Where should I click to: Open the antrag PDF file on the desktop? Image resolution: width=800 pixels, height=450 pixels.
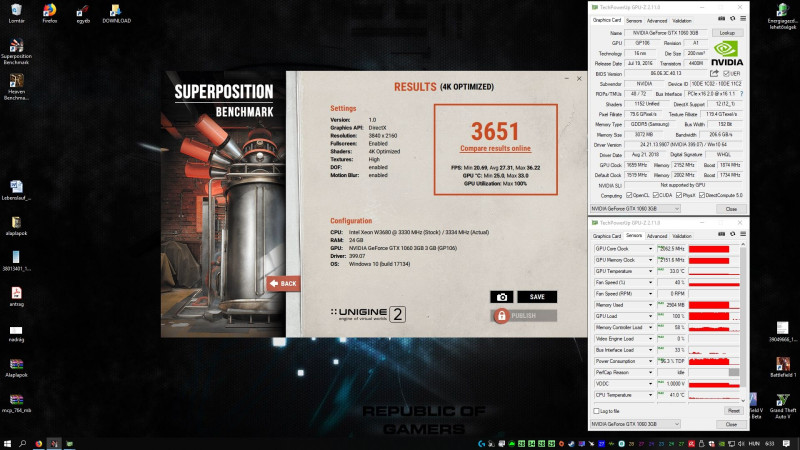click(16, 296)
